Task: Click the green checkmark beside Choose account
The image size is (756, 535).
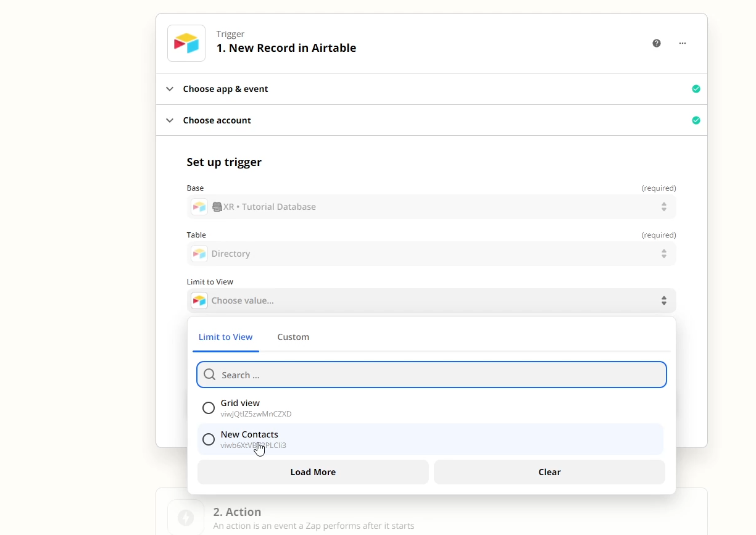Action: (696, 120)
